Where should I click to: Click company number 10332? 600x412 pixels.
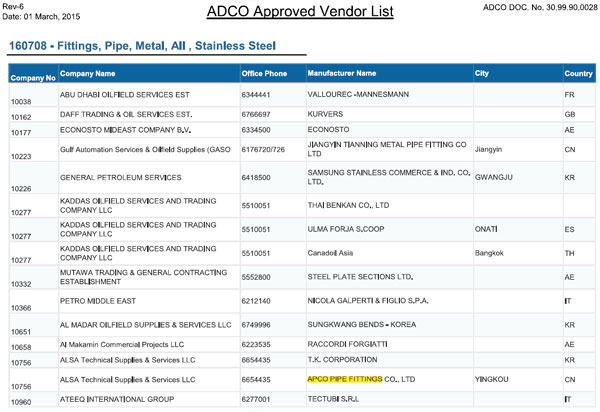click(x=21, y=284)
